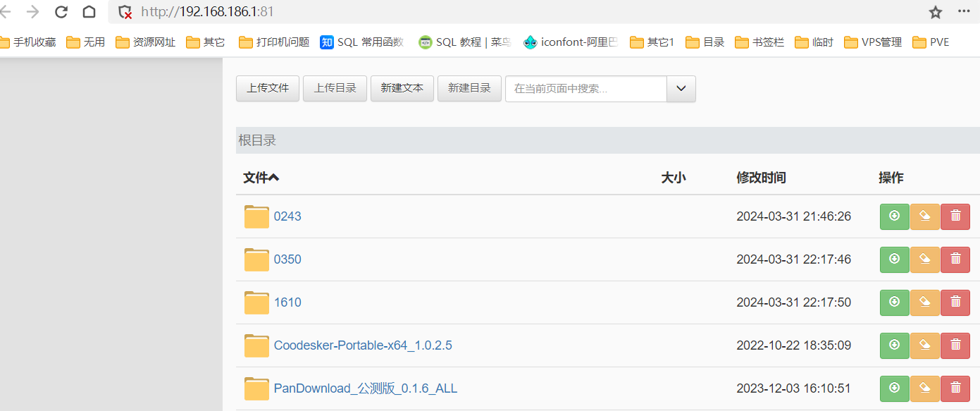Viewport: 980px width, 411px height.
Task: Click the in-page search input field
Action: tap(585, 89)
